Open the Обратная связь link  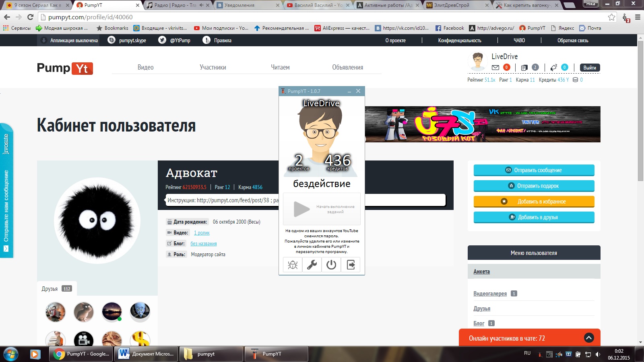(573, 40)
